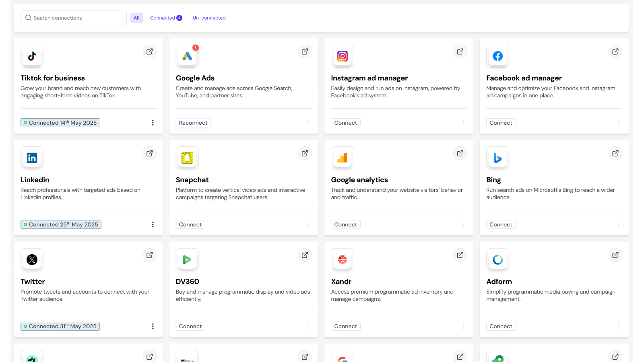Select the Bing platform icon
644x362 pixels.
[497, 158]
